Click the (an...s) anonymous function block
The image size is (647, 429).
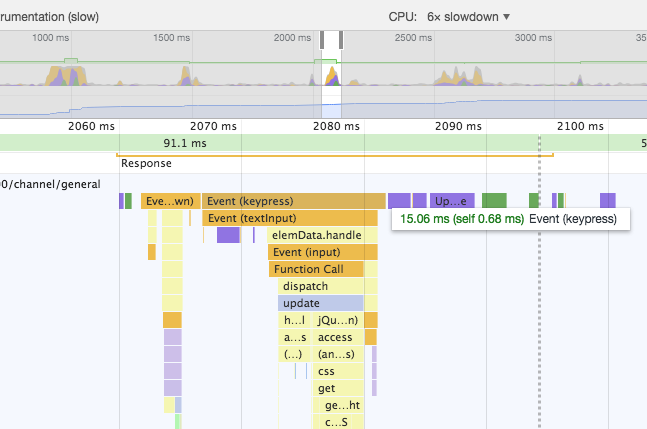click(336, 354)
